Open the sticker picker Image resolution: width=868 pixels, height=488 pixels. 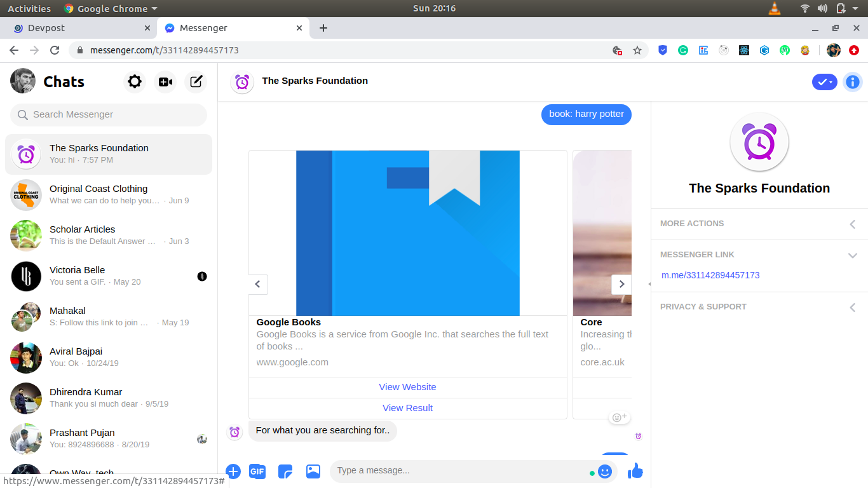(x=285, y=471)
